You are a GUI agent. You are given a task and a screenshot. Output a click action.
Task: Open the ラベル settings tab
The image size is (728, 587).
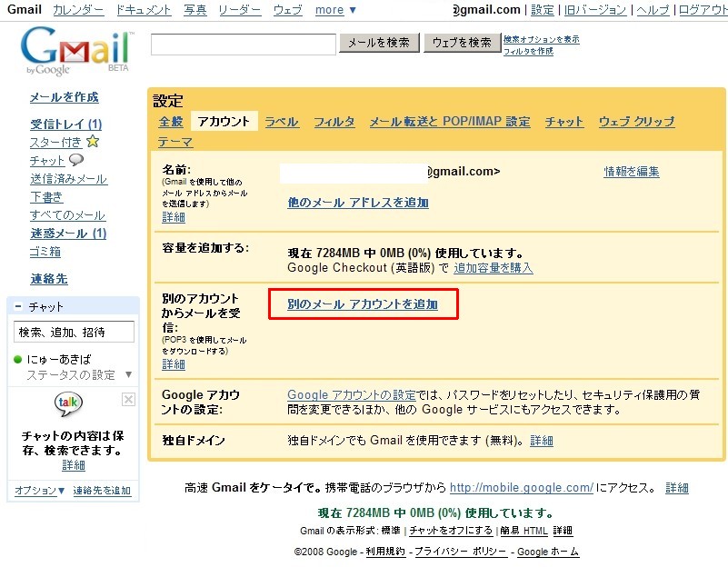coord(282,122)
